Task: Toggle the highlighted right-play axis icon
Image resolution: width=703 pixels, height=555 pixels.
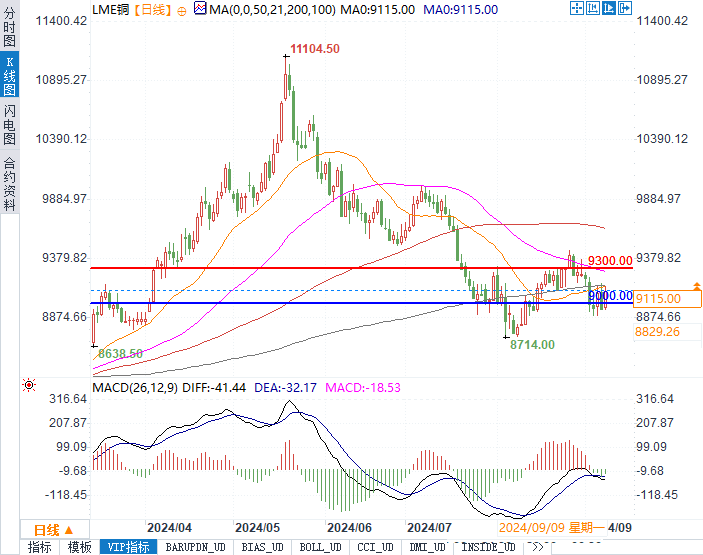Action: 608,8
